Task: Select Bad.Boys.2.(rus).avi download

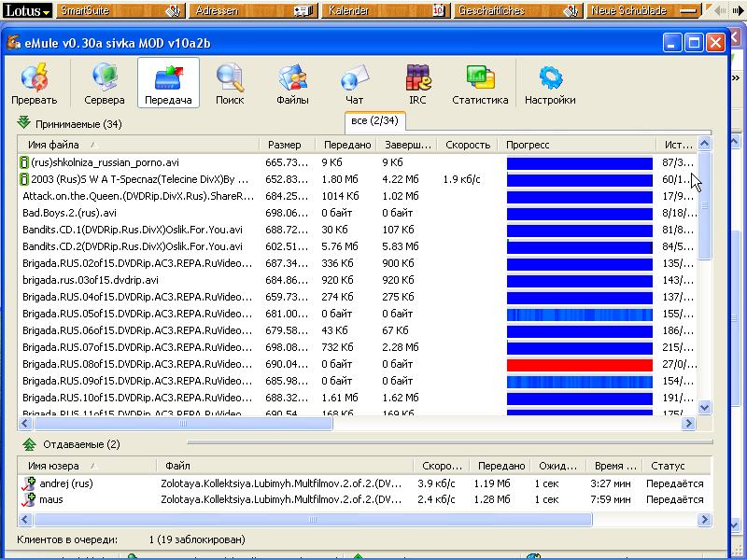Action: 358,213
